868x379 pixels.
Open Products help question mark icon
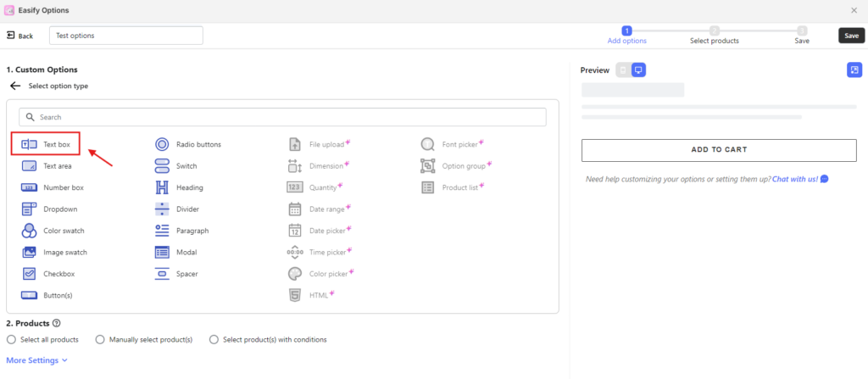pos(56,323)
